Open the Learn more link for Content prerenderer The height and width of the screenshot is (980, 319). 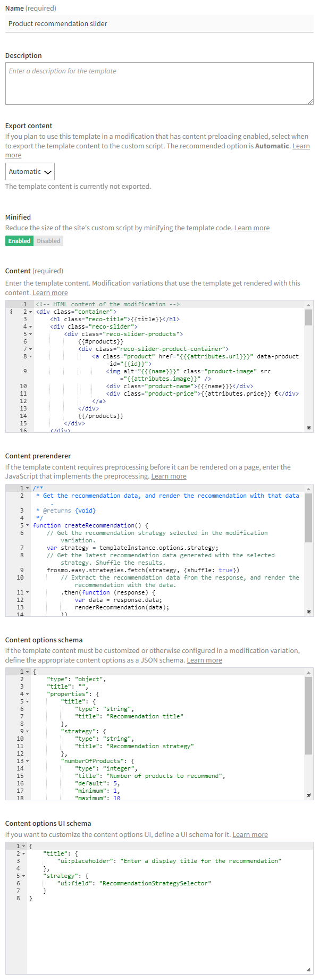point(169,476)
